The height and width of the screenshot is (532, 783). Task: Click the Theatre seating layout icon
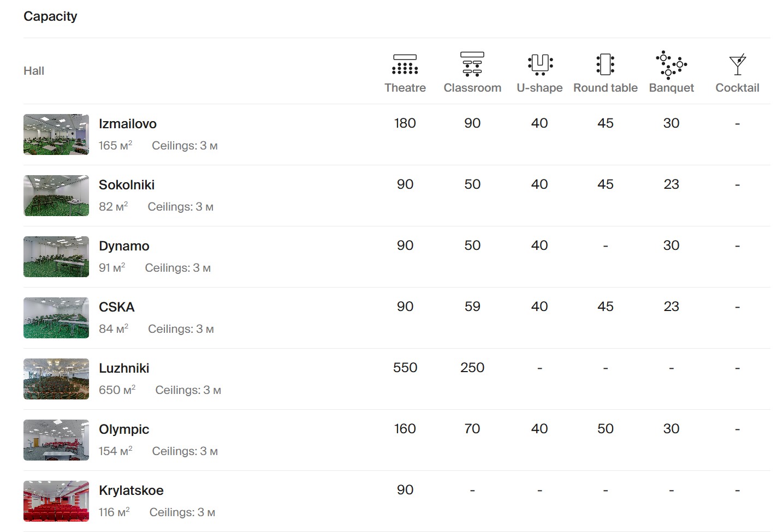[x=405, y=64]
